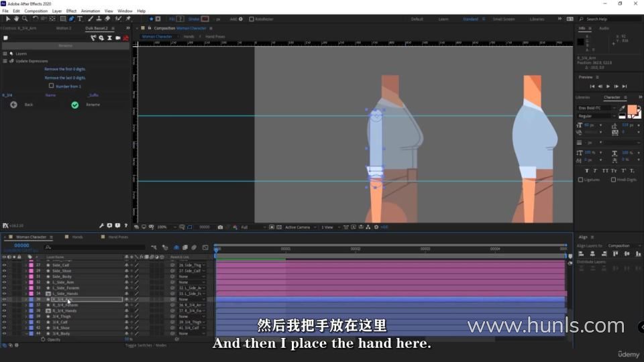Click the Back arrow icon in Duik
This screenshot has height=362, width=644.
coord(13,105)
